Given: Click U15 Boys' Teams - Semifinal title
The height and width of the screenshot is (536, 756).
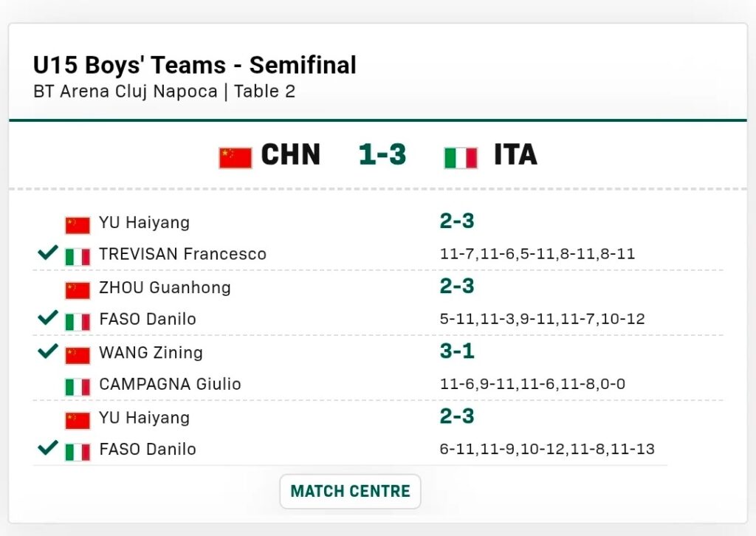Looking at the screenshot, I should pyautogui.click(x=195, y=65).
